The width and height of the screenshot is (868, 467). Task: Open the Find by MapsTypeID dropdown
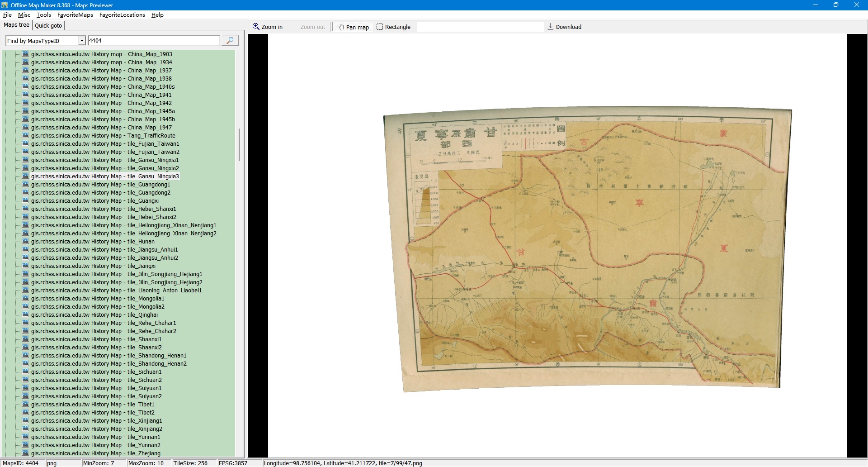click(x=82, y=41)
